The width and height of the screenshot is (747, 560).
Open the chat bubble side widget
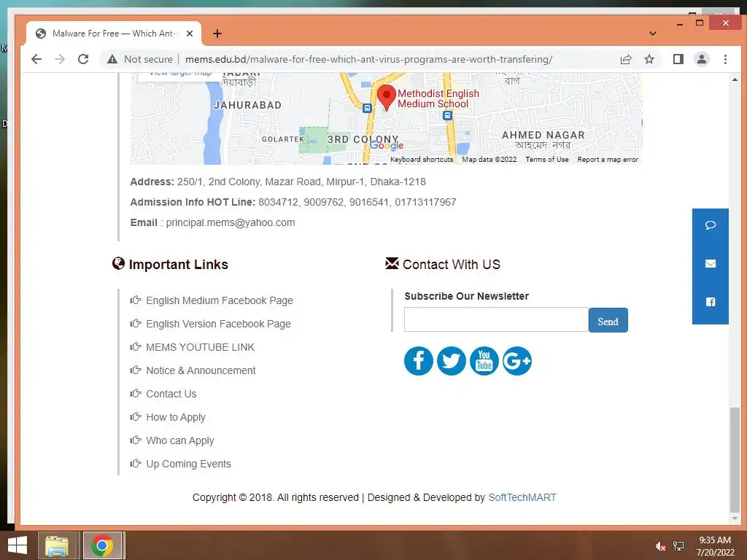711,225
